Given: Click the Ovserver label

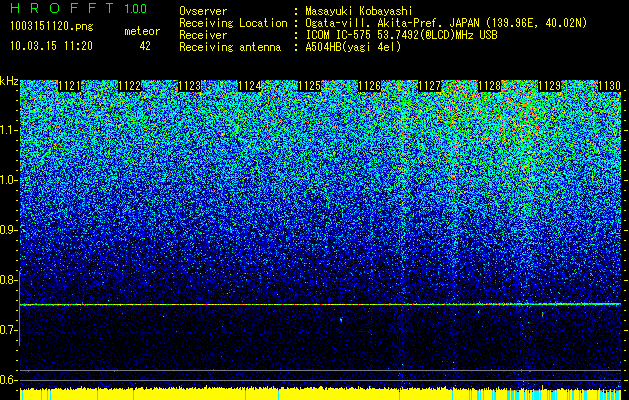Looking at the screenshot, I should 203,11.
